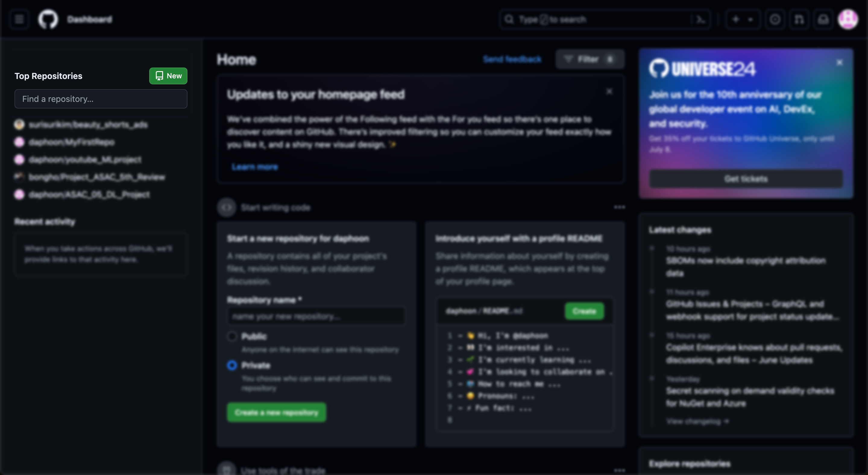Viewport: 868px width, 475px height.
Task: Open 'SBOMs now include copyright attribution data' entry
Action: tap(746, 267)
